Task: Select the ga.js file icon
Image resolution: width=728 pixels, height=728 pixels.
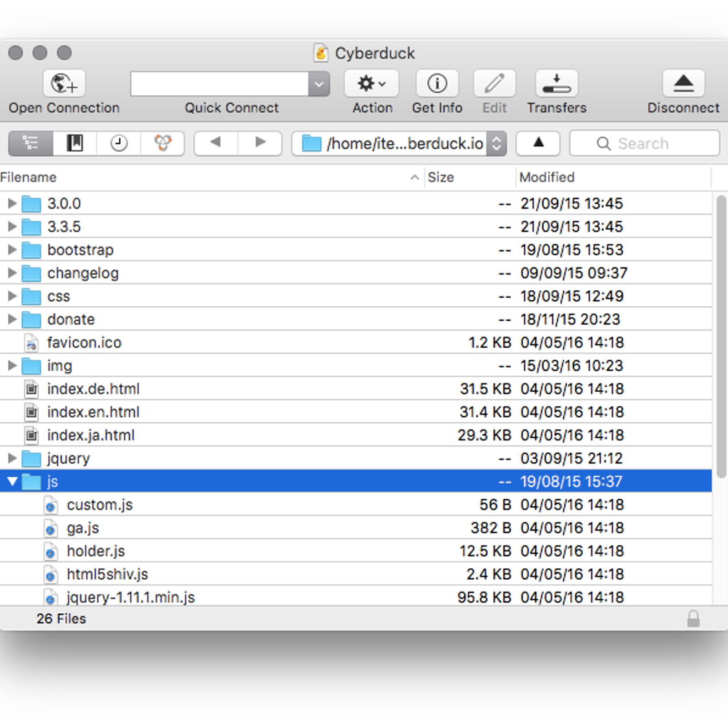Action: tap(51, 528)
